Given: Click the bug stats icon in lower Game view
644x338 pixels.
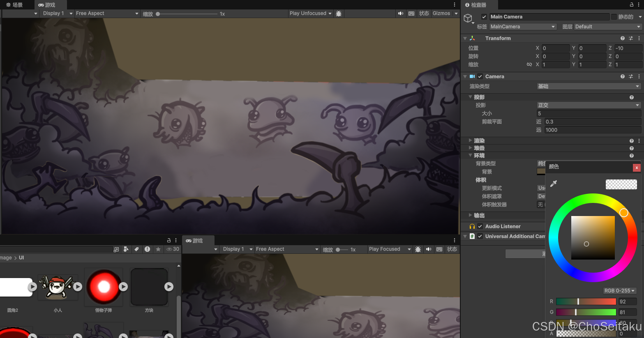Looking at the screenshot, I should 418,249.
